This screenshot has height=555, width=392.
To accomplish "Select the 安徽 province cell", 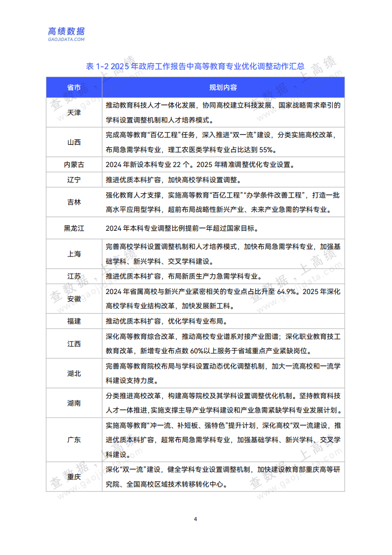I will 74,299.
